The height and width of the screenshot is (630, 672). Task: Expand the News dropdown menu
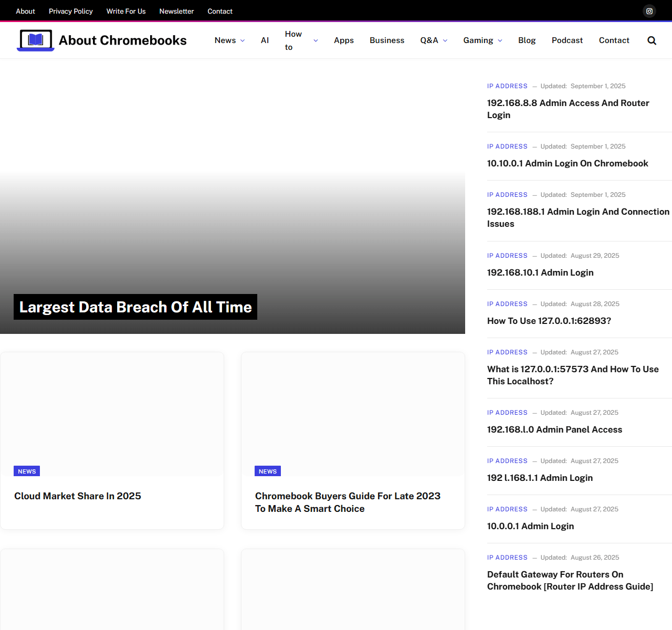click(229, 40)
